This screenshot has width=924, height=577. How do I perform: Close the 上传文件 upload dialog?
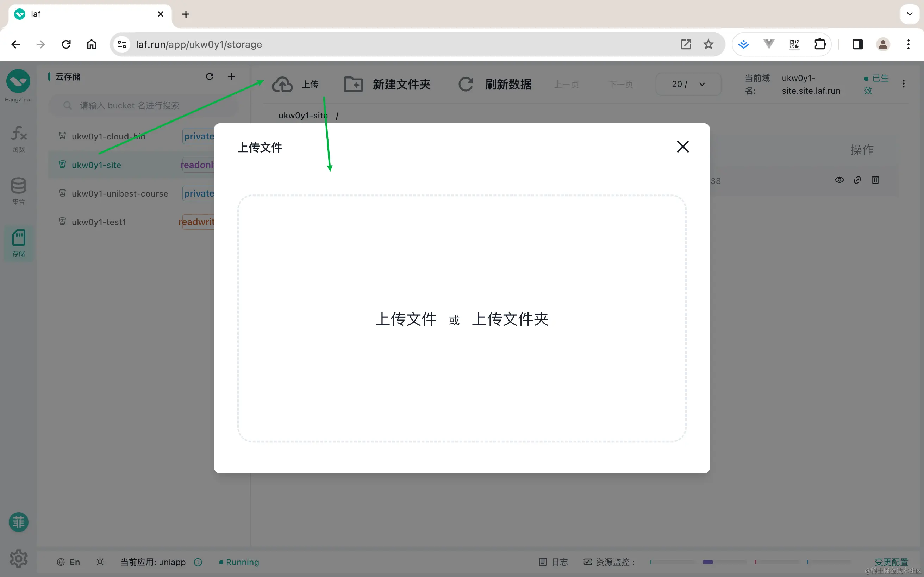[x=682, y=147]
